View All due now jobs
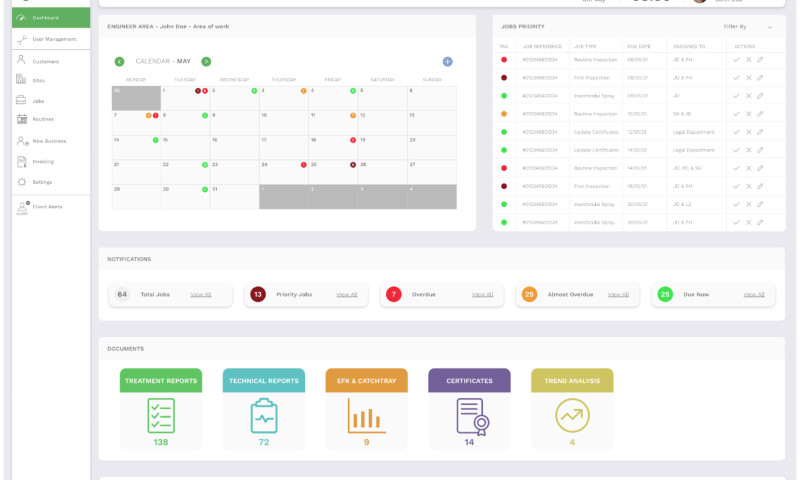This screenshot has width=800, height=480. [x=754, y=295]
